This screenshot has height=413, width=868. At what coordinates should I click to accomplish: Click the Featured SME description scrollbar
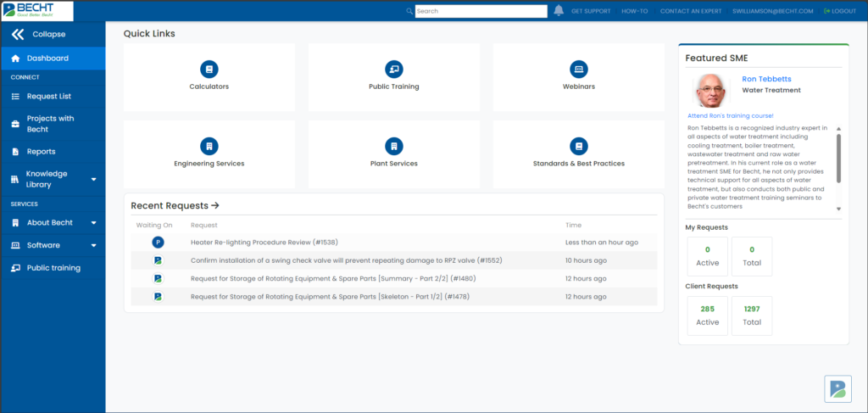(x=838, y=157)
